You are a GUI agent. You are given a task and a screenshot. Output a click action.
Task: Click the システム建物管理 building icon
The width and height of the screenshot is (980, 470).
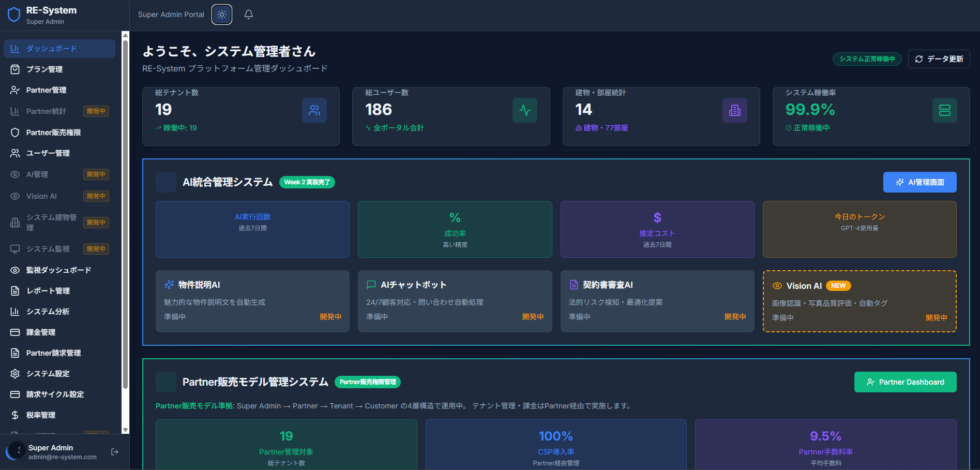click(x=15, y=223)
